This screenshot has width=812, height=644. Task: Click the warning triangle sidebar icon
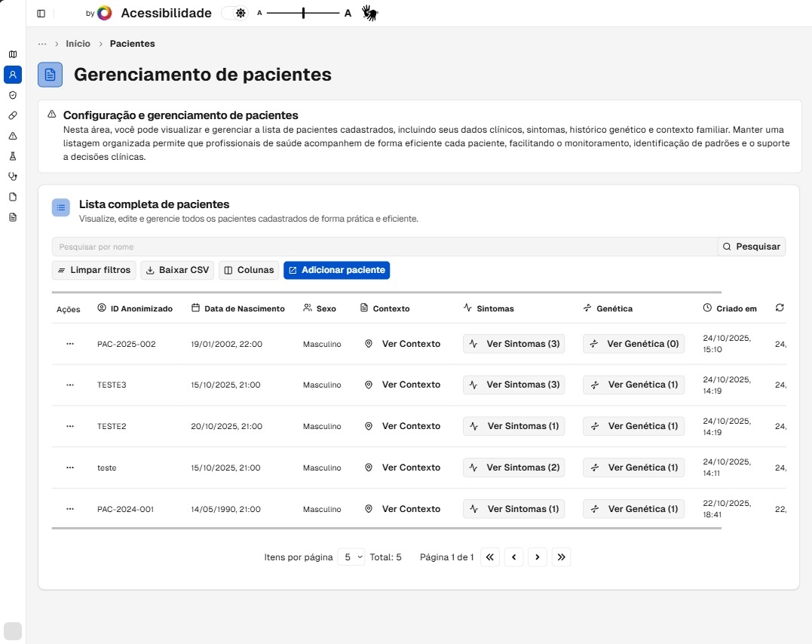pyautogui.click(x=13, y=136)
